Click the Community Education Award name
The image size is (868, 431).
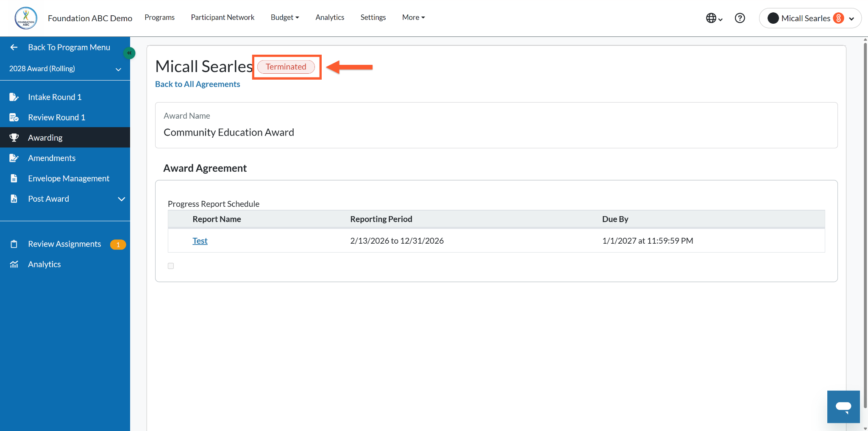[229, 132]
